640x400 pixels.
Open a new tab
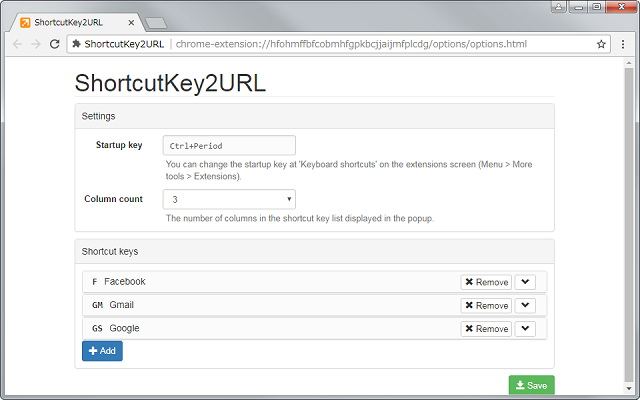click(x=156, y=23)
